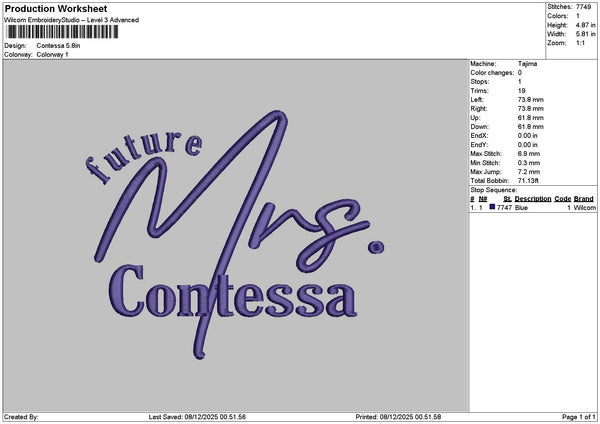The width and height of the screenshot is (600, 424).
Task: Click 'Printed: 08/12/2025 00.51.58' footer
Action: point(398,417)
